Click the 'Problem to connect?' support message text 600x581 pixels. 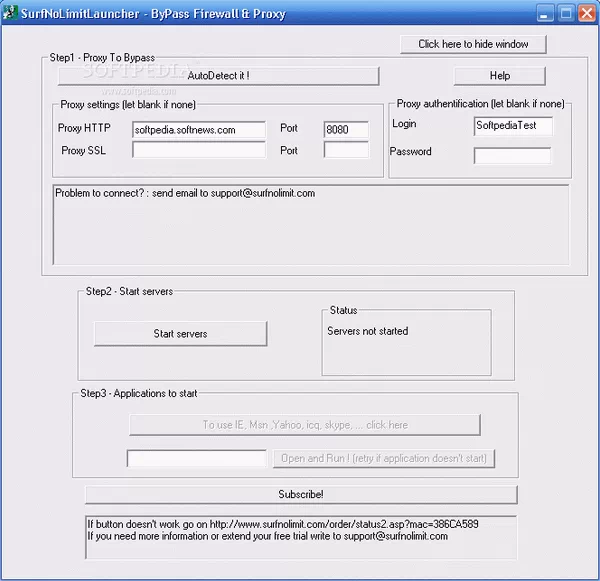click(185, 193)
